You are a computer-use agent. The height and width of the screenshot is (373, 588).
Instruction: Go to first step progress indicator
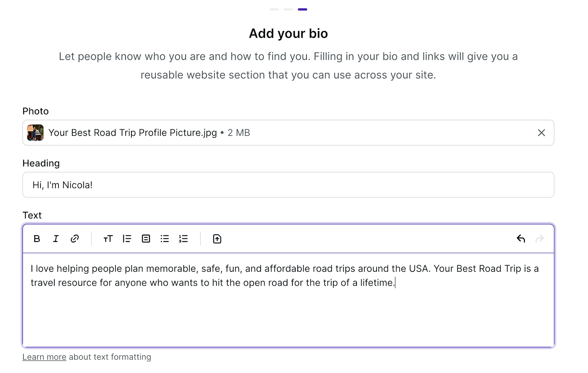tap(274, 9)
